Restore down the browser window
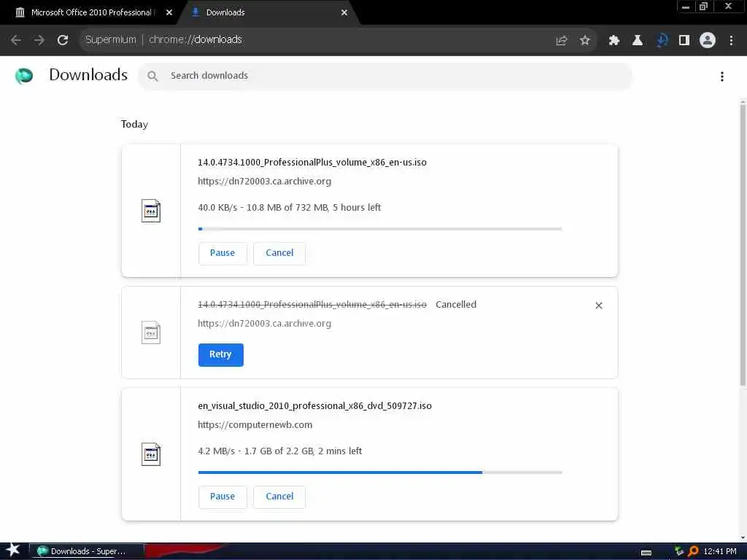Image resolution: width=747 pixels, height=560 pixels. [x=703, y=7]
